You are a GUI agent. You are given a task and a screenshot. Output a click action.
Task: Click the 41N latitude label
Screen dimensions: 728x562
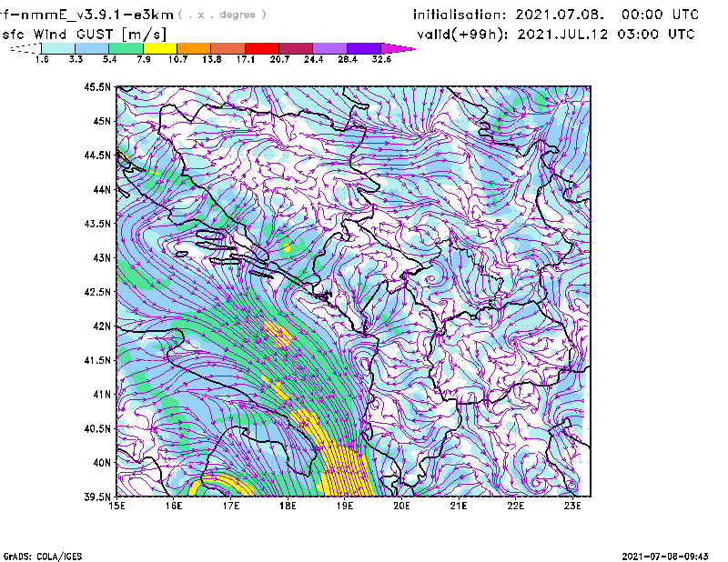coord(102,395)
